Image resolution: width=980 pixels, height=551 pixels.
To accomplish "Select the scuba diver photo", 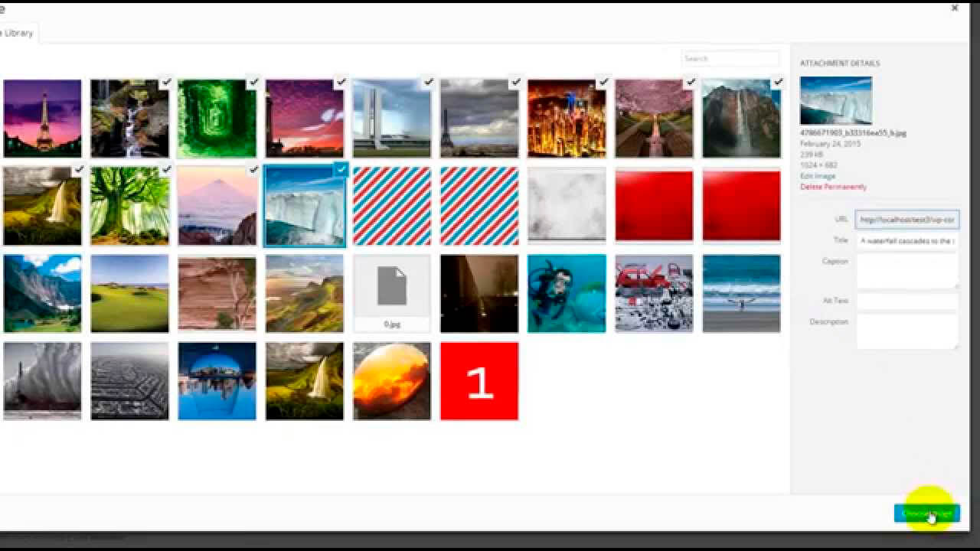I will pyautogui.click(x=566, y=293).
